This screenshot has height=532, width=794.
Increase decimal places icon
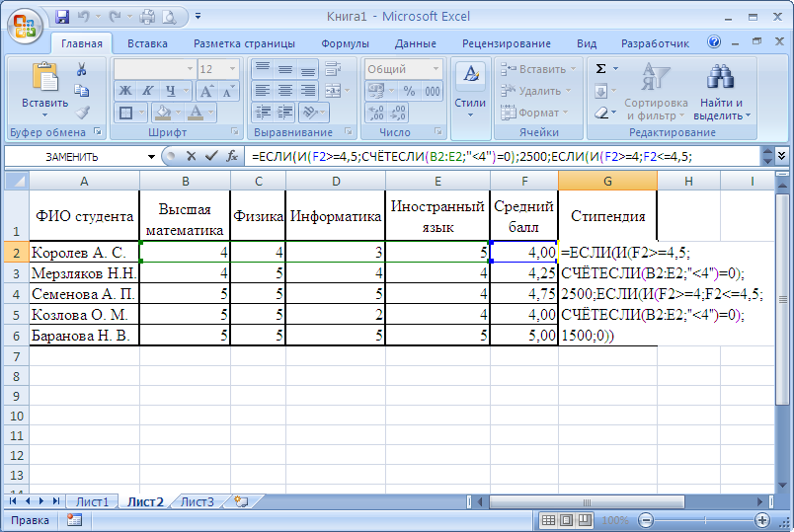coord(376,113)
